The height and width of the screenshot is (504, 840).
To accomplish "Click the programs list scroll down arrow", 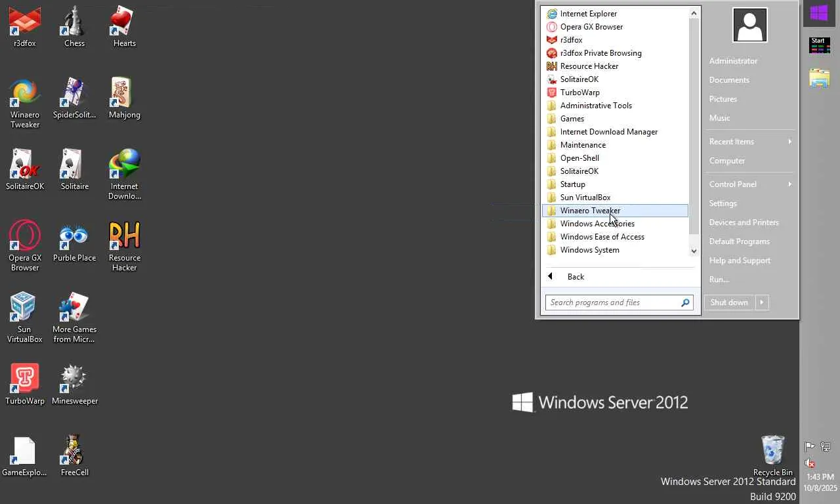I will pos(694,251).
